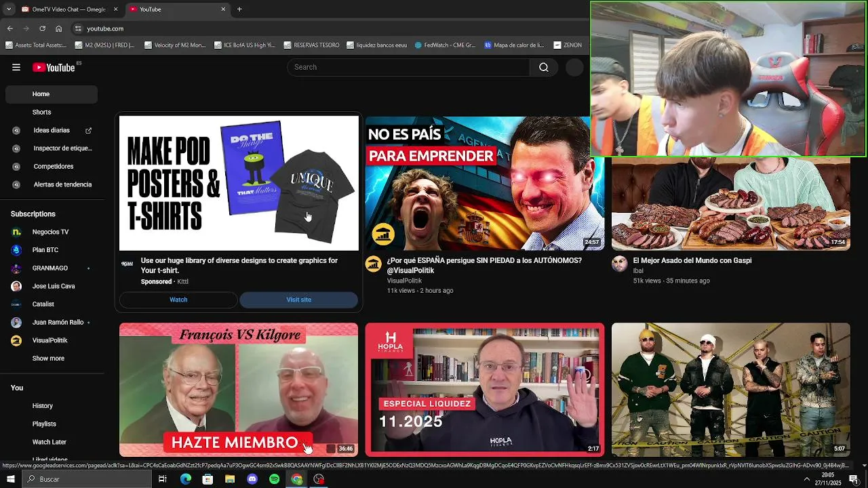Click the YouTube logo

click(x=54, y=67)
